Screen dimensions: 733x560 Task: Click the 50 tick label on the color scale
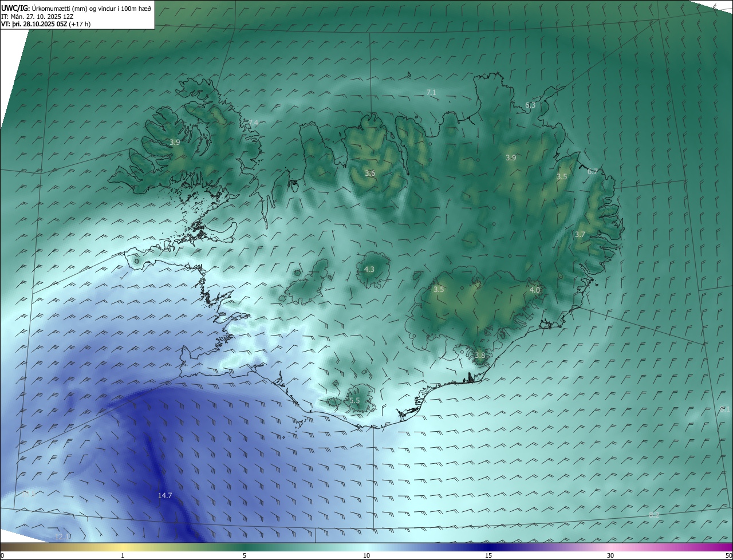[728, 555]
